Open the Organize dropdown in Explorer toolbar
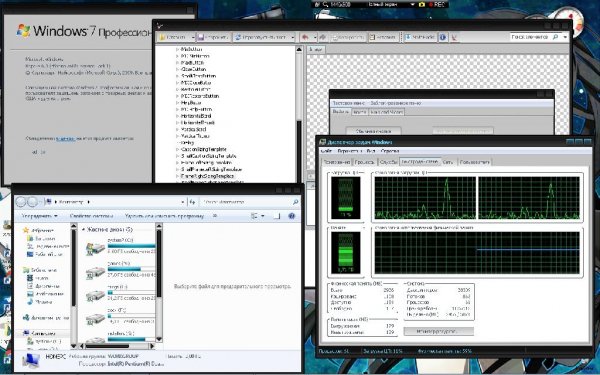This screenshot has width=600, height=375. coord(39,216)
